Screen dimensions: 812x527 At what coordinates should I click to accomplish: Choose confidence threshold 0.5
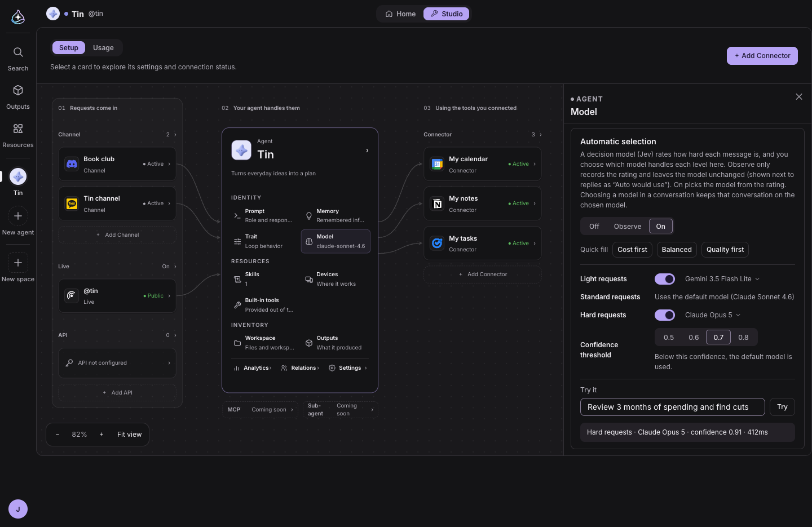point(669,338)
